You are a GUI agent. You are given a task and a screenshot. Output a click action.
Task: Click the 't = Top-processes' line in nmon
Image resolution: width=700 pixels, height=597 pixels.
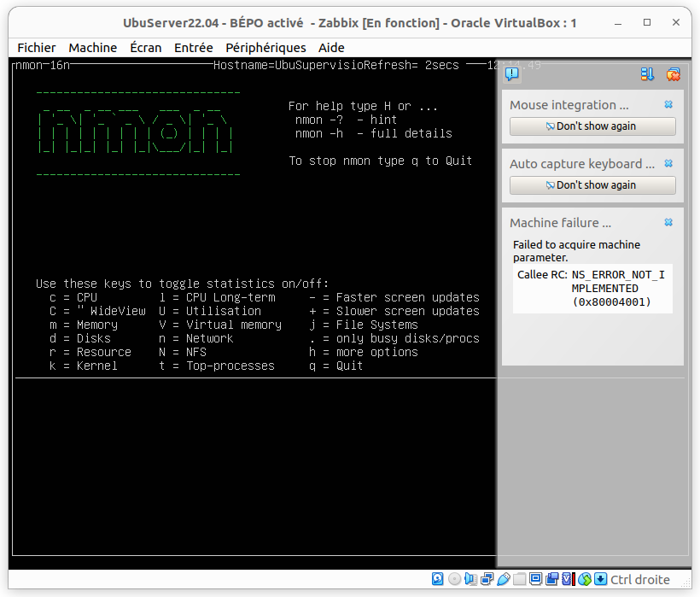(217, 366)
